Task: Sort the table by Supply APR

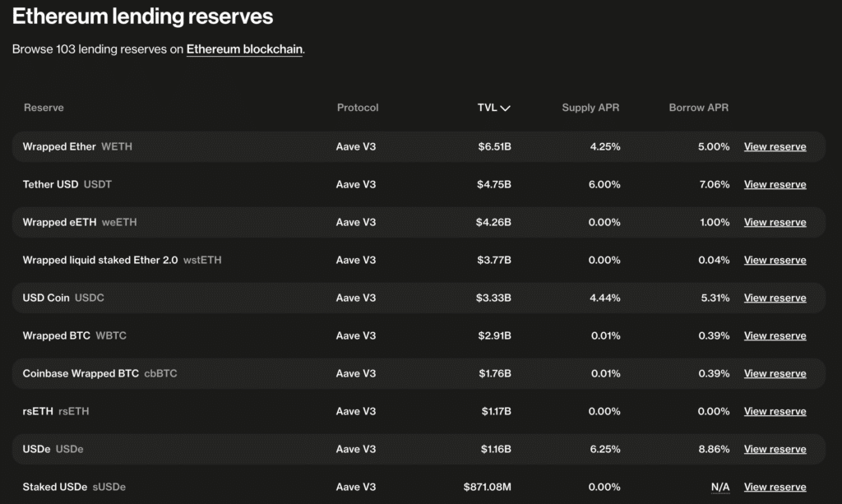Action: 590,108
